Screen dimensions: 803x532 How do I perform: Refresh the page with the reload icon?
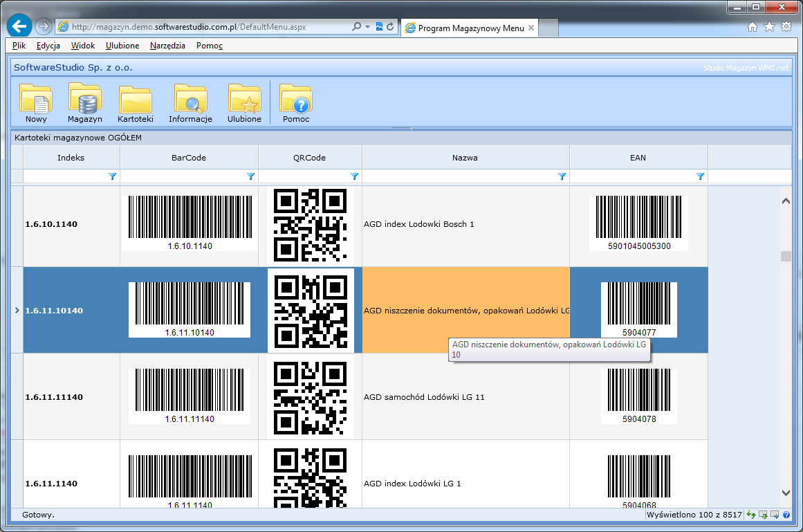390,26
